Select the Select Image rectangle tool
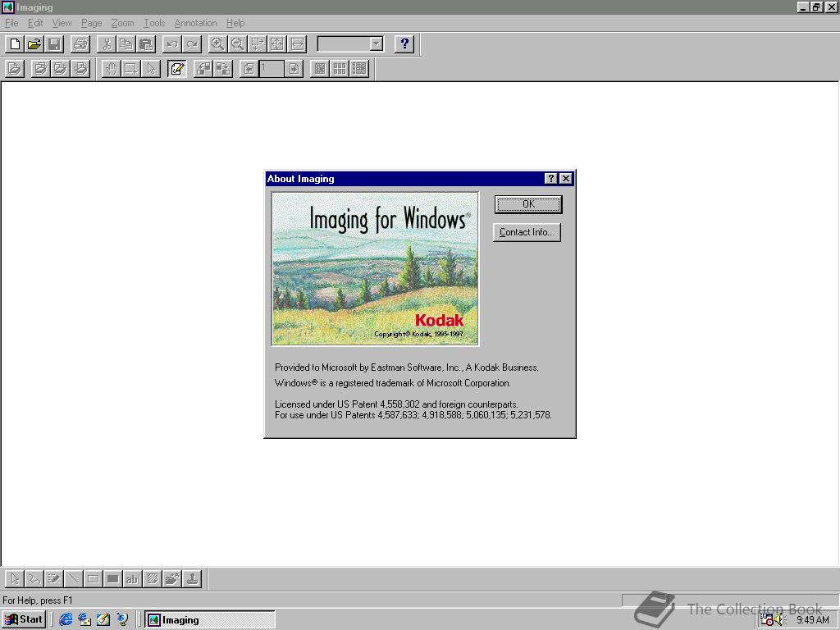 pyautogui.click(x=130, y=69)
